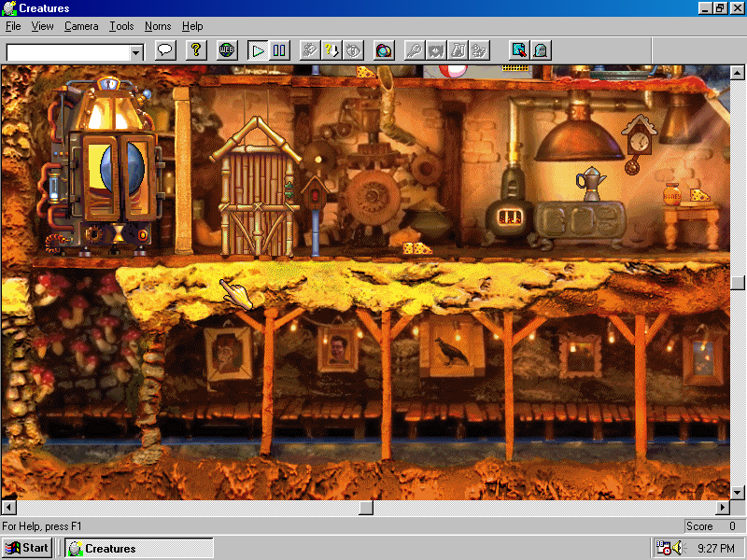747x560 pixels.
Task: Click the greyed pointing hand toolbar icon
Action: coord(310,50)
